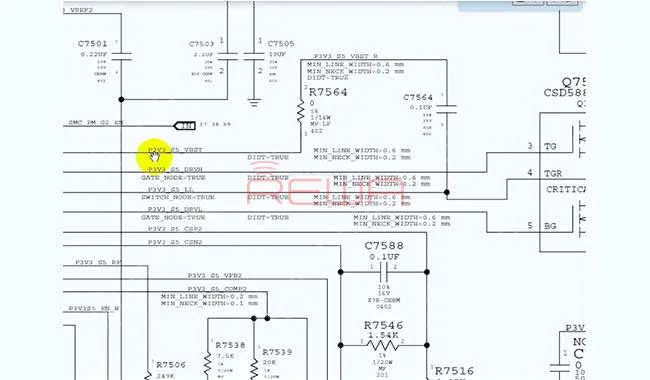The width and height of the screenshot is (650, 380).
Task: Select the R7564 designator label
Action: [328, 92]
